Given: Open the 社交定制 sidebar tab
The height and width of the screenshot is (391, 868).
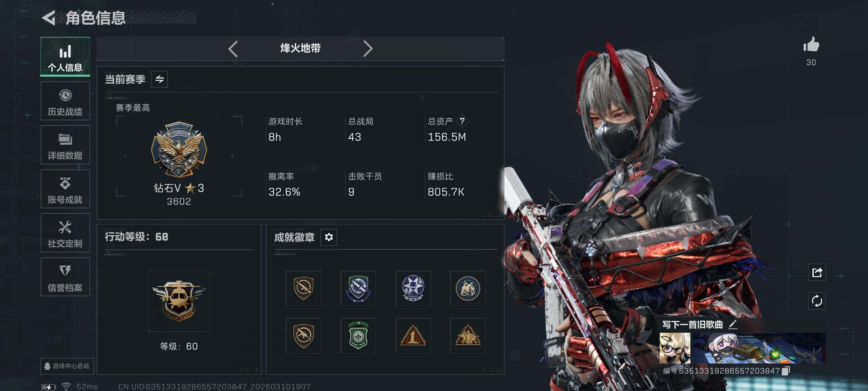Looking at the screenshot, I should [65, 233].
